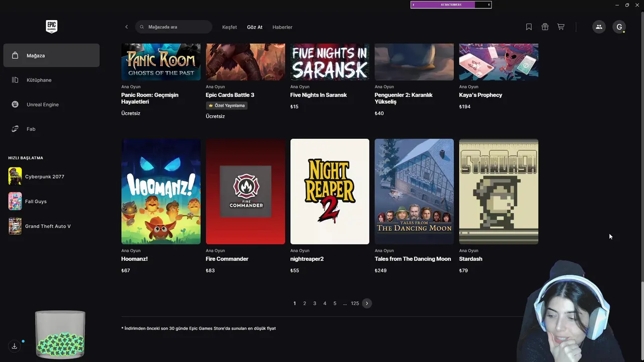The image size is (644, 362).
Task: Click the Mağazada ara search field
Action: click(x=174, y=27)
